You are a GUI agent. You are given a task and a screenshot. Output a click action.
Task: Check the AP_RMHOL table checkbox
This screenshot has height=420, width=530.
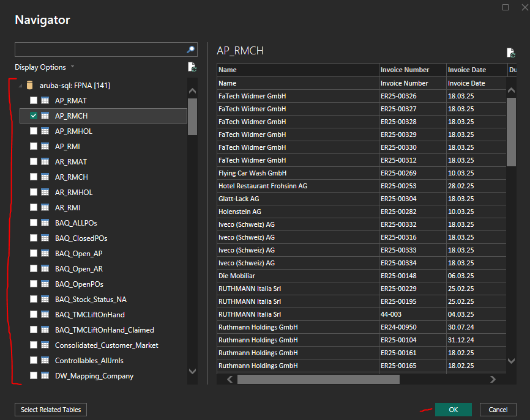click(x=34, y=131)
